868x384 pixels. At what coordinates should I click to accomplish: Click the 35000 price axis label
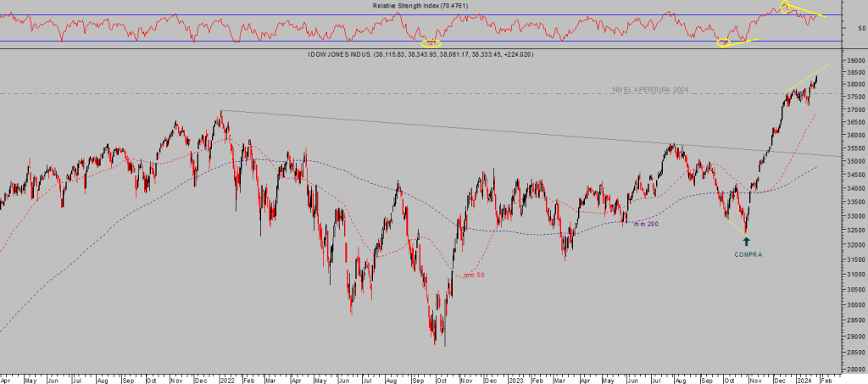click(x=855, y=162)
